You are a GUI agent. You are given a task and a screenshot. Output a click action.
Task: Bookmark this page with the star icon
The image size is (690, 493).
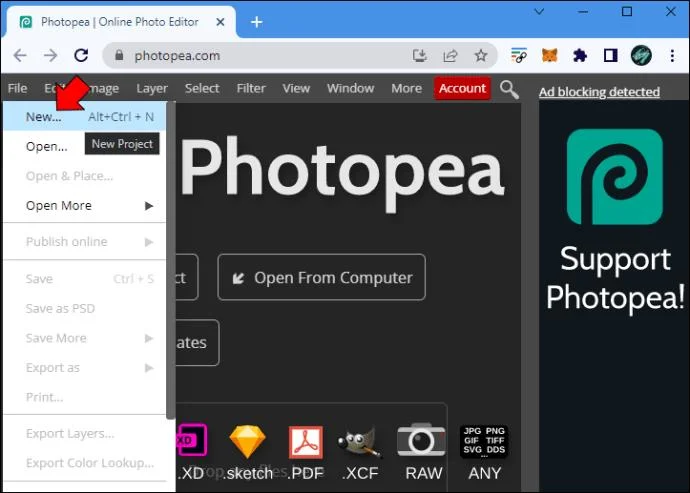click(481, 55)
